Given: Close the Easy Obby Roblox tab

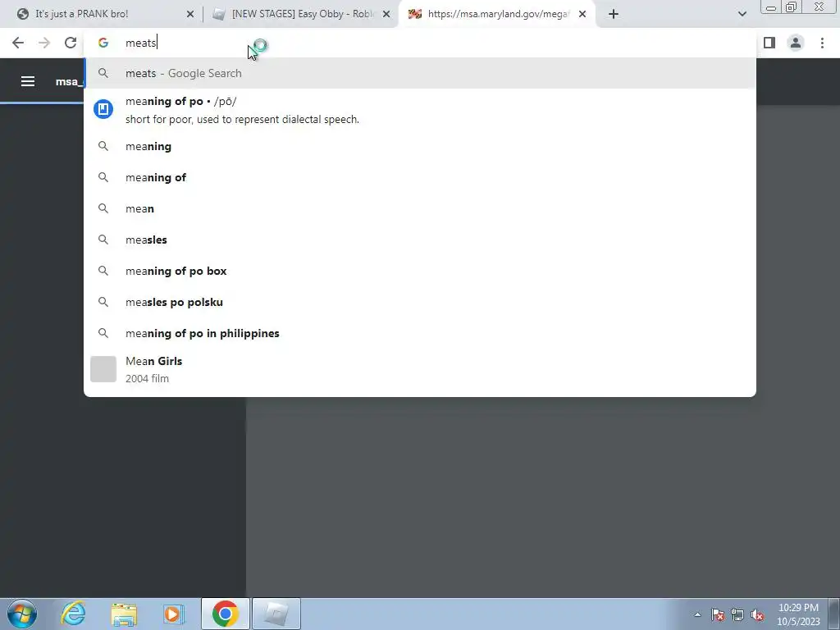Looking at the screenshot, I should [386, 15].
